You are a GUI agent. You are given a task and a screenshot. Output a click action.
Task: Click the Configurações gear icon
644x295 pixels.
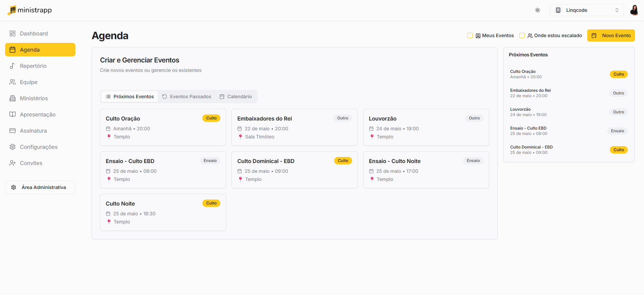tap(13, 147)
